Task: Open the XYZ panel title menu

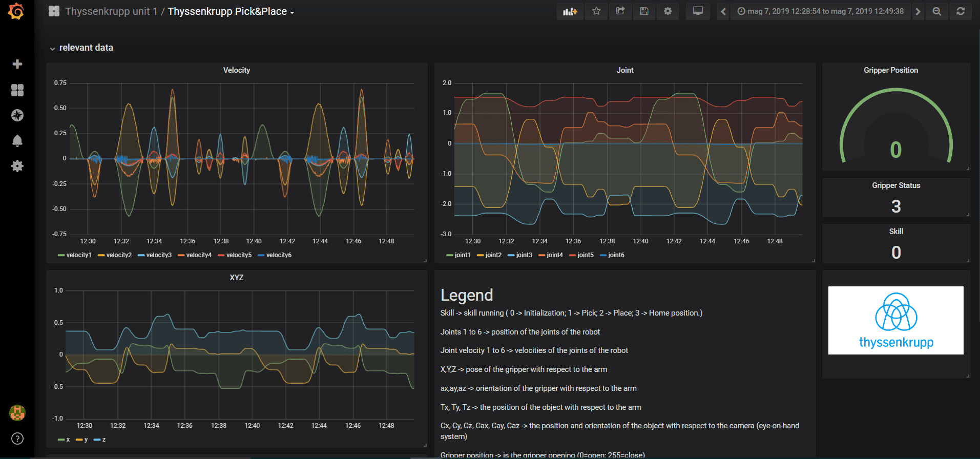Action: 237,278
